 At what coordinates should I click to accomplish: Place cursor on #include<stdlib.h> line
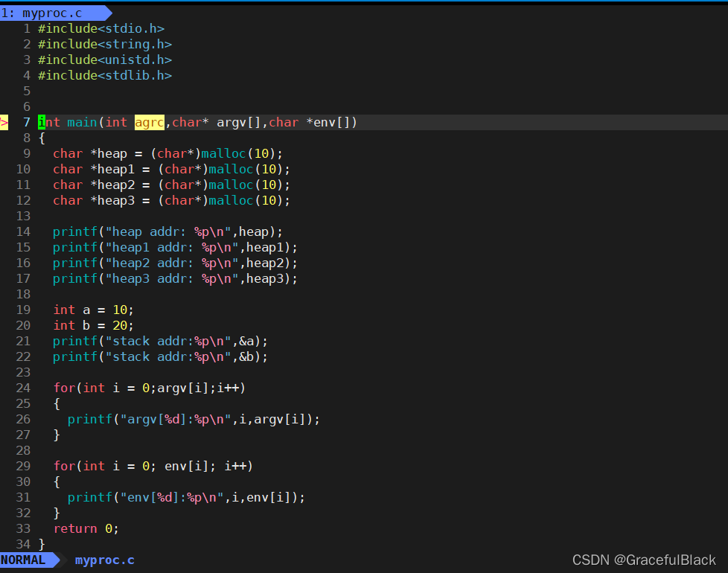pyautogui.click(x=105, y=76)
